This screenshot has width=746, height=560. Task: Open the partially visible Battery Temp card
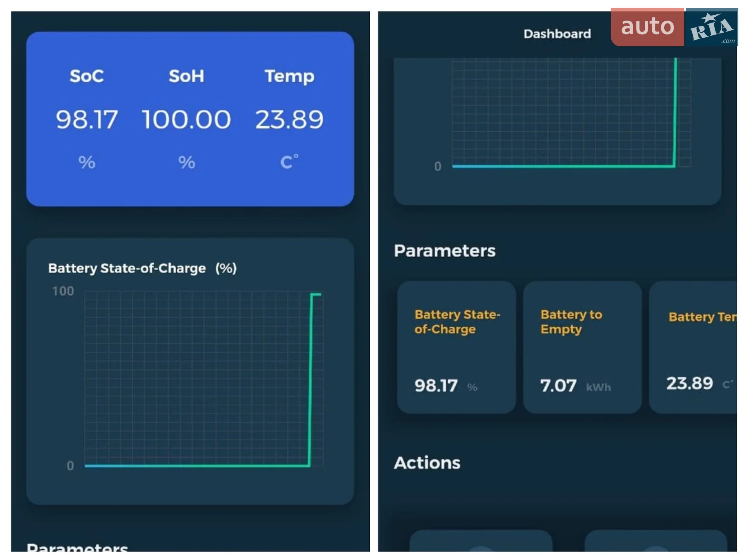click(693, 347)
